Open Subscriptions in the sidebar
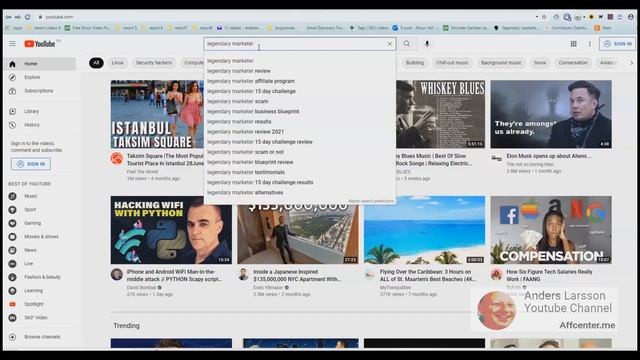The width and height of the screenshot is (640, 360). (x=40, y=91)
